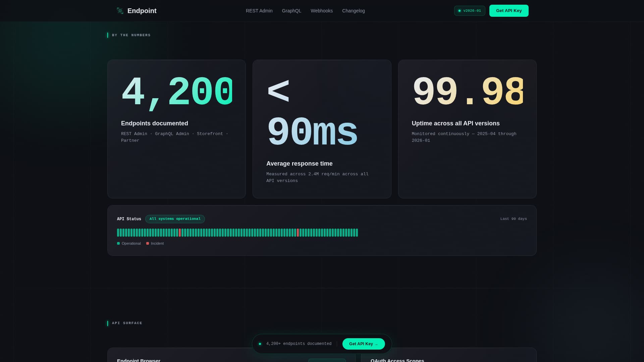
Task: Go to the GraphQL nav item
Action: pos(291,11)
